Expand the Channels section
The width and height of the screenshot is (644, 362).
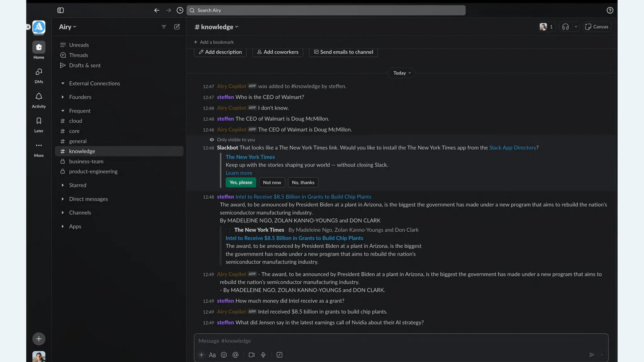[x=63, y=212]
